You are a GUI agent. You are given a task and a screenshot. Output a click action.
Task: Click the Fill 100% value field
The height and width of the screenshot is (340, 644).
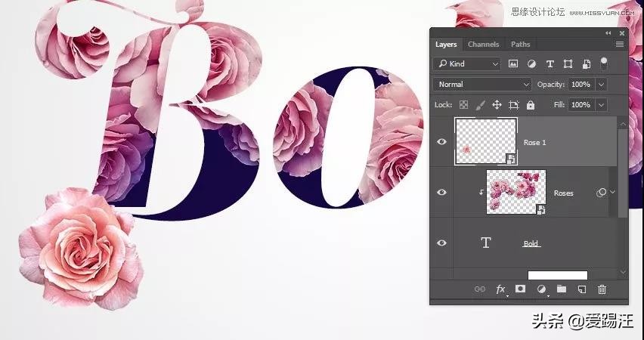(581, 105)
